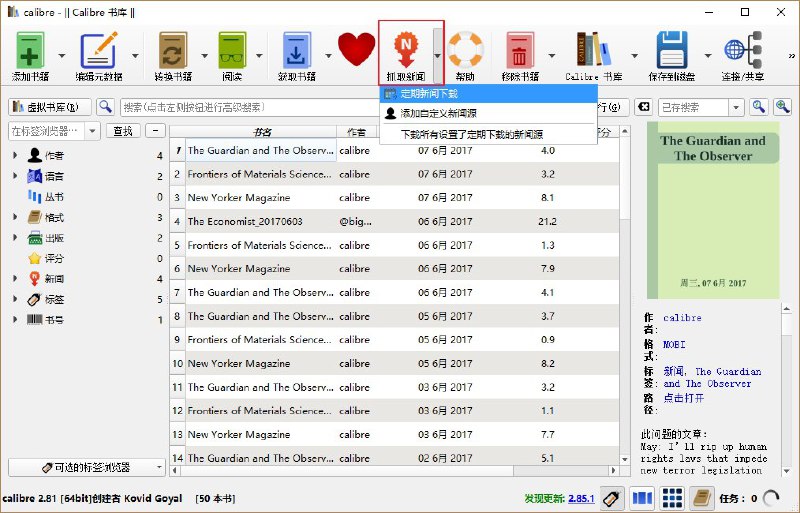Click 移除书籍 trash can icon
The height and width of the screenshot is (513, 800).
[x=517, y=52]
